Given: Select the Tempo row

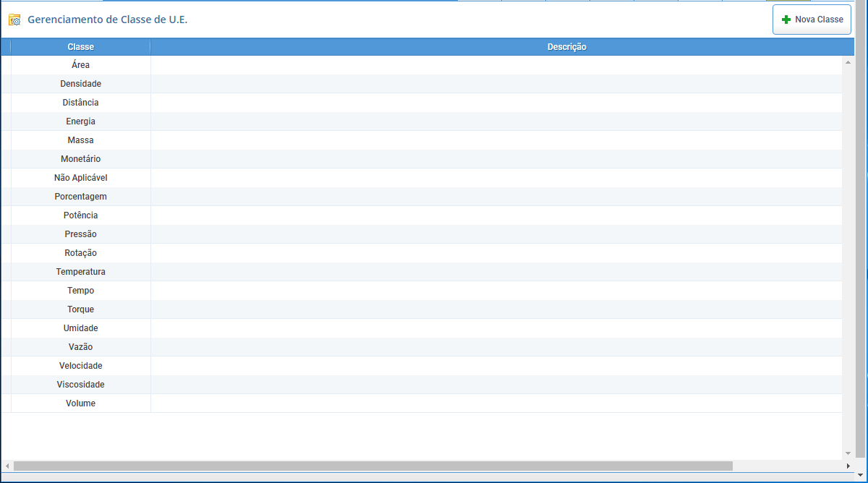Looking at the screenshot, I should pyautogui.click(x=422, y=291).
